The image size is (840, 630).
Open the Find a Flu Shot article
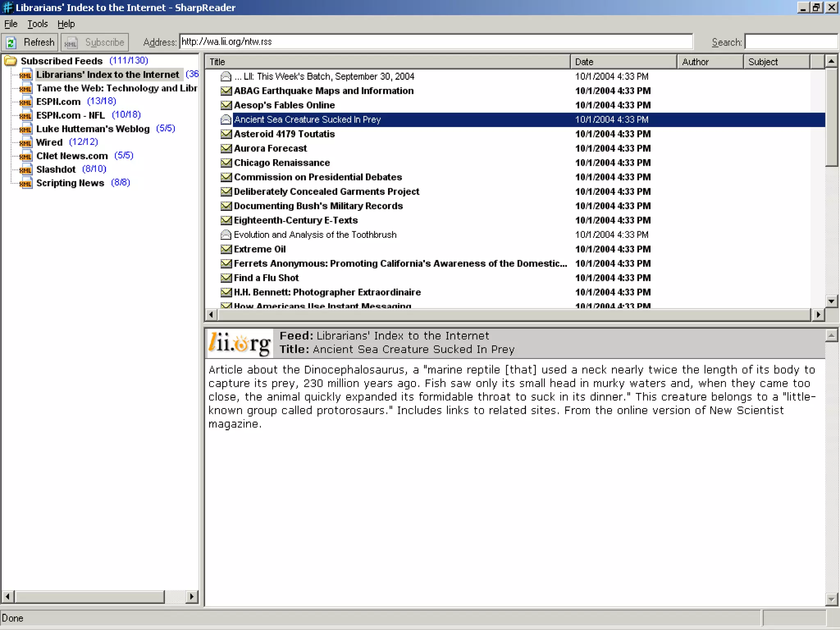click(x=266, y=278)
